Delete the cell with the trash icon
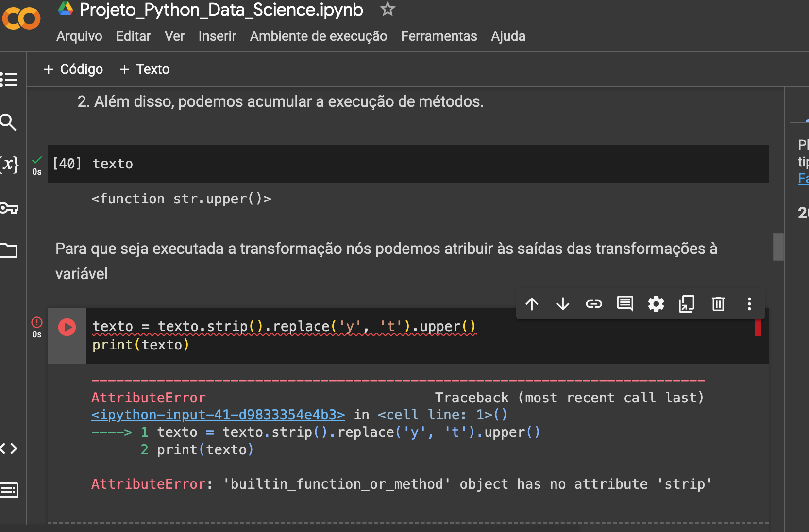 [718, 304]
